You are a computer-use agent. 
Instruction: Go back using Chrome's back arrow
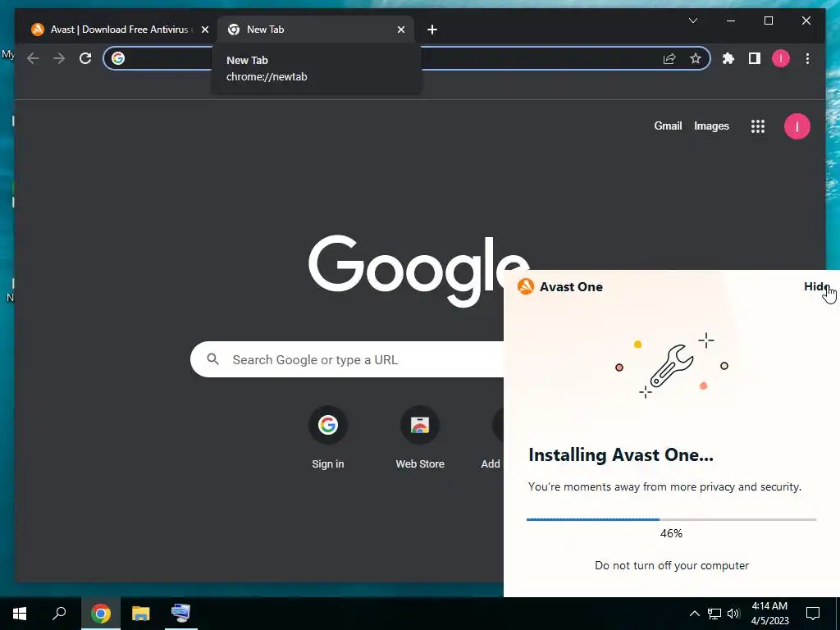pos(33,58)
